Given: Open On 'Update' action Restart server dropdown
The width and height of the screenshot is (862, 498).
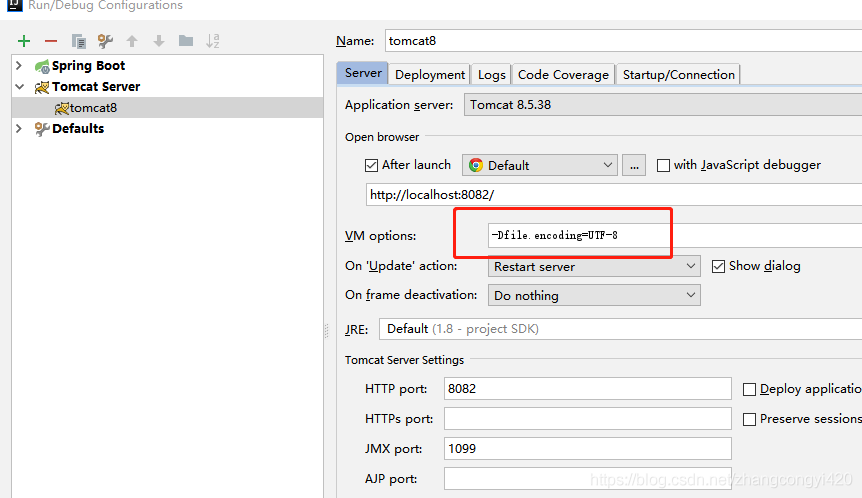Looking at the screenshot, I should point(594,266).
